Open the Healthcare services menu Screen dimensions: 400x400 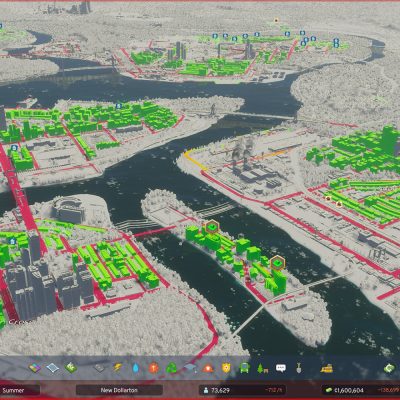click(x=154, y=368)
